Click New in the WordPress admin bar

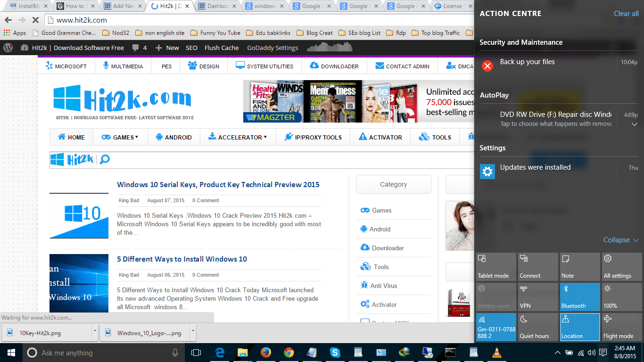[x=167, y=48]
